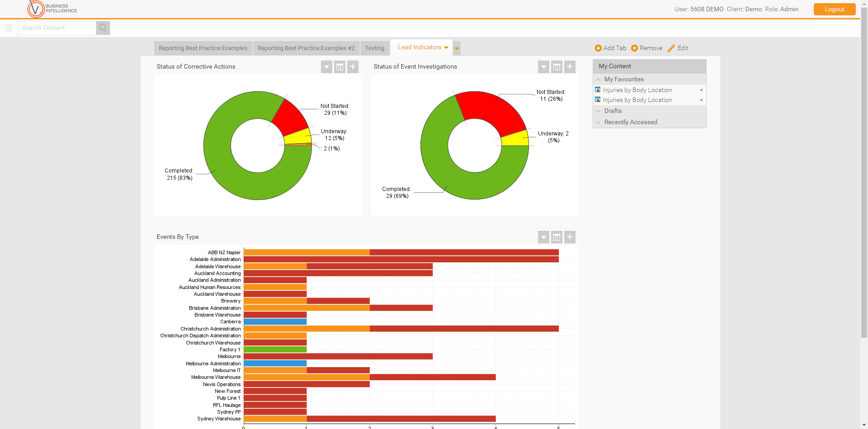Click the Logout button
The width and height of the screenshot is (868, 429).
click(834, 9)
